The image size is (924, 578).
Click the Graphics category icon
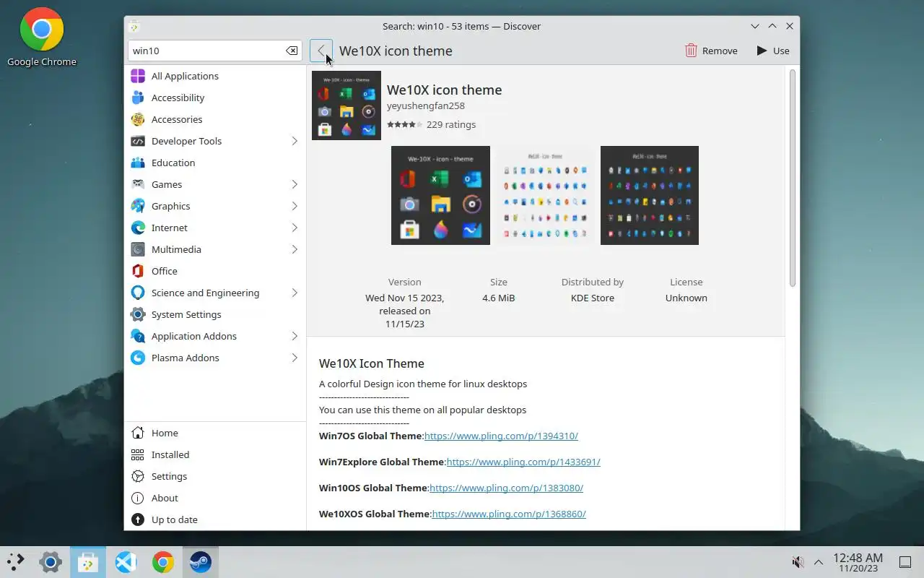coord(138,206)
